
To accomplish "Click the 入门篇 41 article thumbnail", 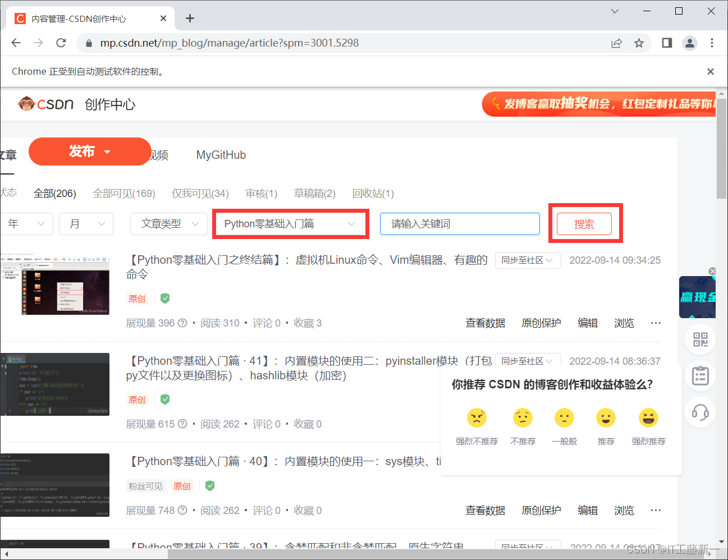I will point(54,384).
